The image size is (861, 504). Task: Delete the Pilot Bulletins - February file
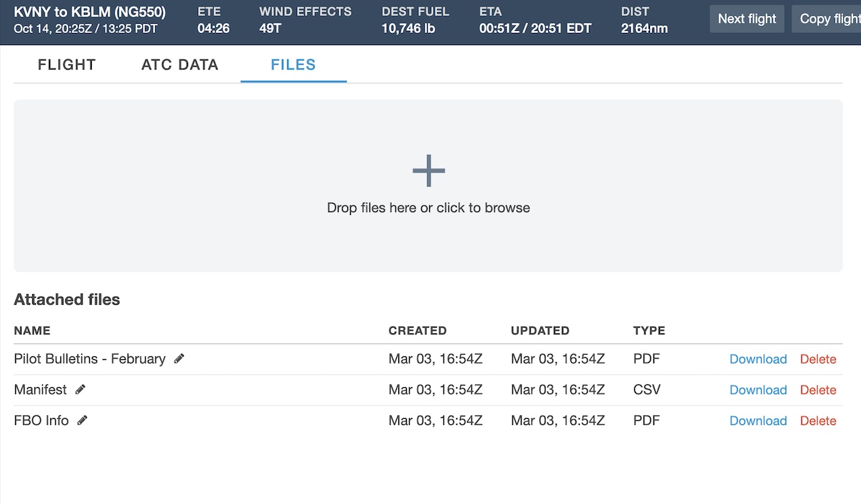click(x=818, y=359)
